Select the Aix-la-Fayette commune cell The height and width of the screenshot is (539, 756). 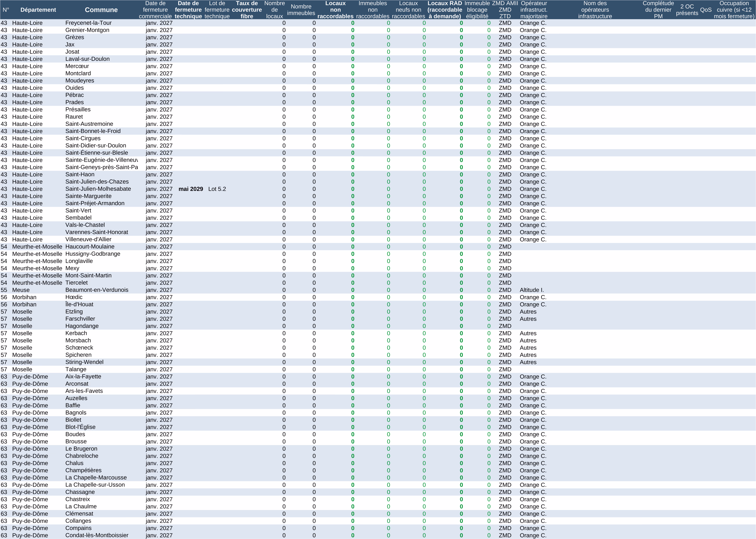(83, 377)
